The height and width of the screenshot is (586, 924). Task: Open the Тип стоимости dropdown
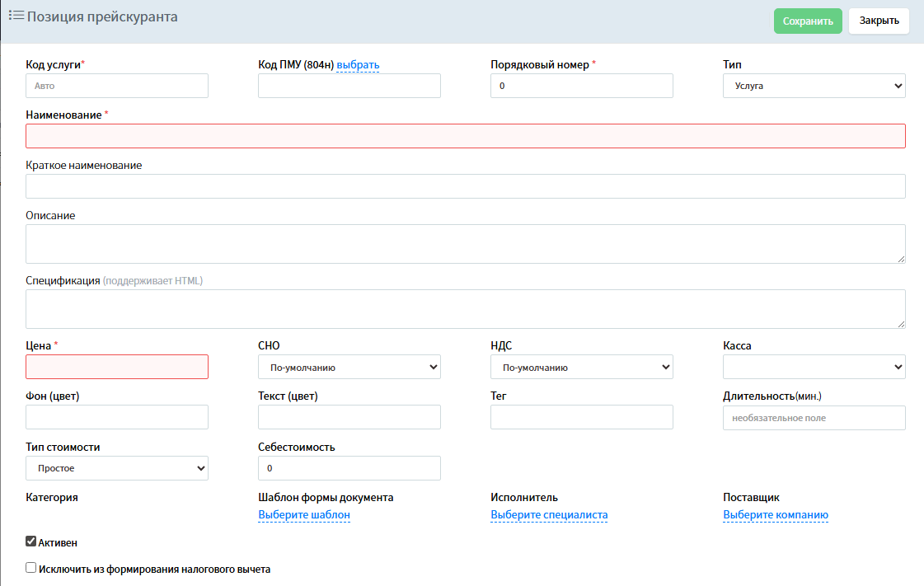tap(116, 468)
